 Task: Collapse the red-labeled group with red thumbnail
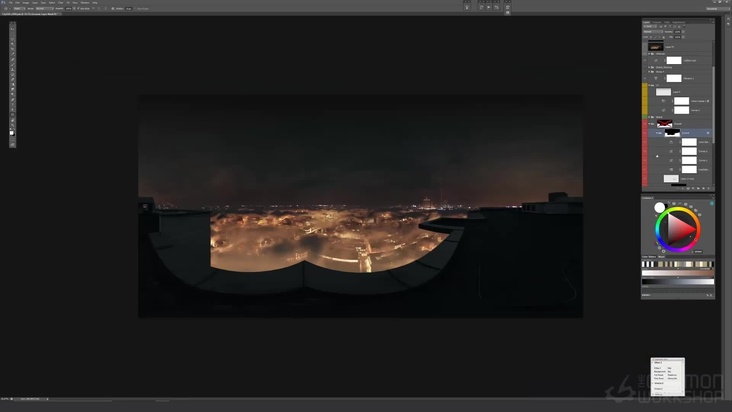(x=649, y=124)
